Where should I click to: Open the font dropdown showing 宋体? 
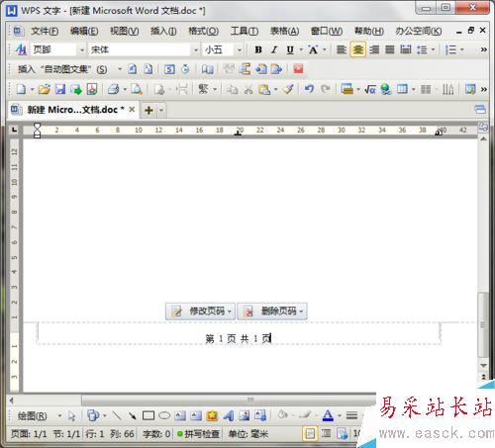pyautogui.click(x=196, y=50)
